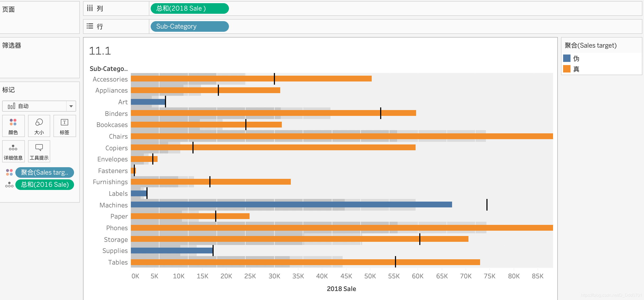Click the Filters (筛选器) shelf header
This screenshot has height=300, width=644.
tap(12, 46)
